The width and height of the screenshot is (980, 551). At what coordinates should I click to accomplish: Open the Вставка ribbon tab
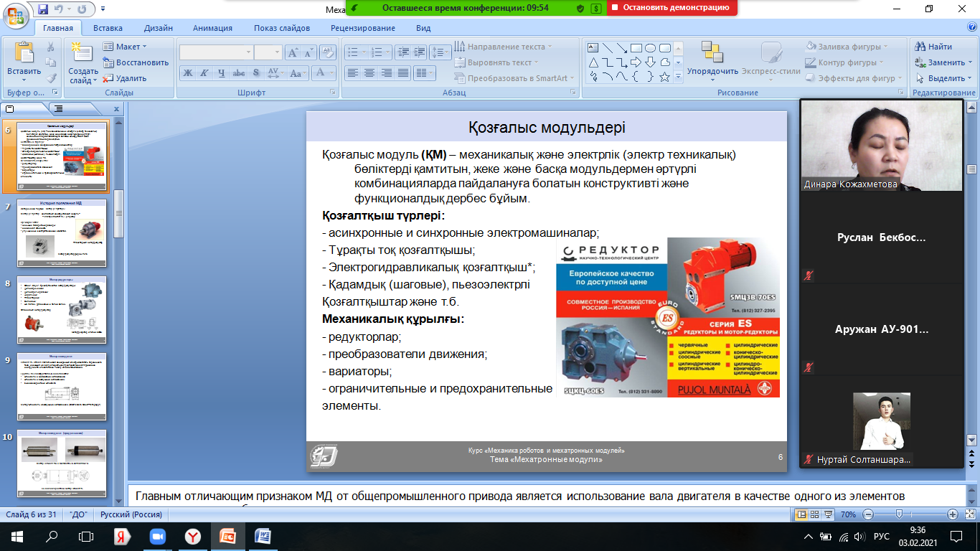[x=108, y=28]
